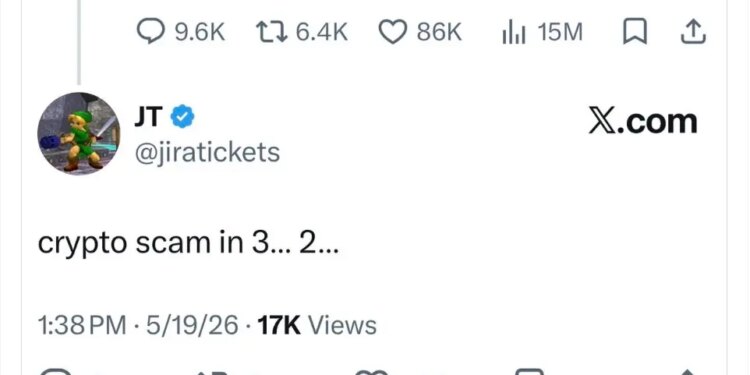Click the @jiratickets handle

coord(207,153)
